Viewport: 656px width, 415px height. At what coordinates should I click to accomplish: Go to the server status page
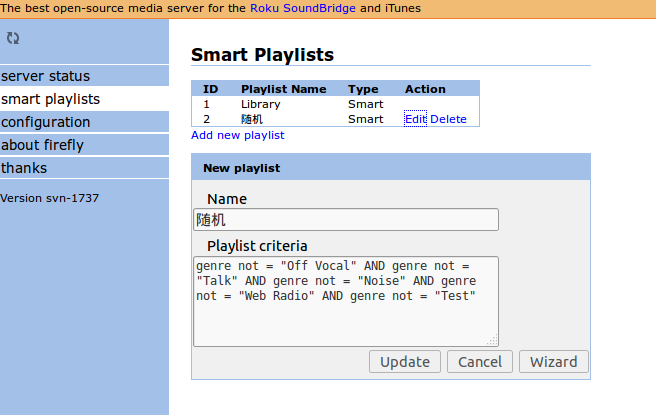tap(46, 76)
